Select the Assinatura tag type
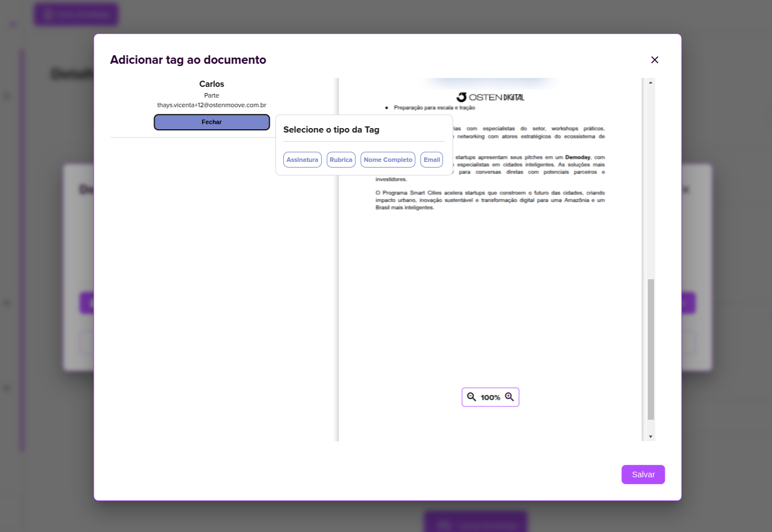 [x=302, y=160]
